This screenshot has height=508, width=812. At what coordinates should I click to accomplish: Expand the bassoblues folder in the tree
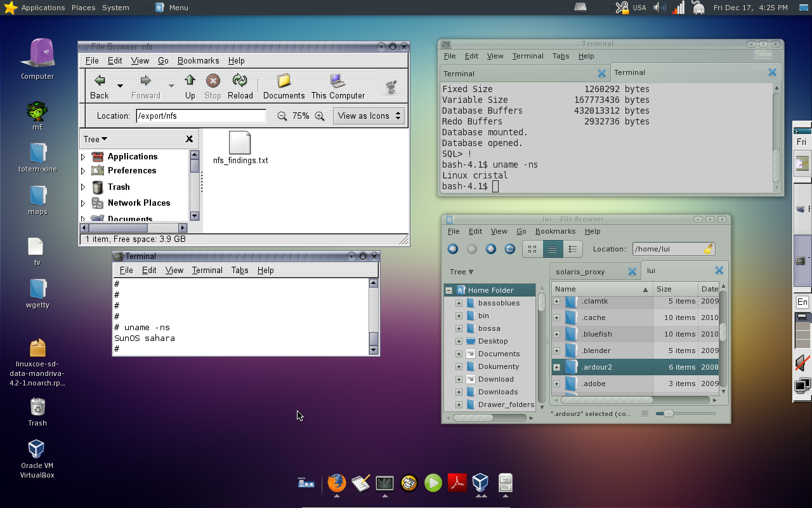pos(459,303)
